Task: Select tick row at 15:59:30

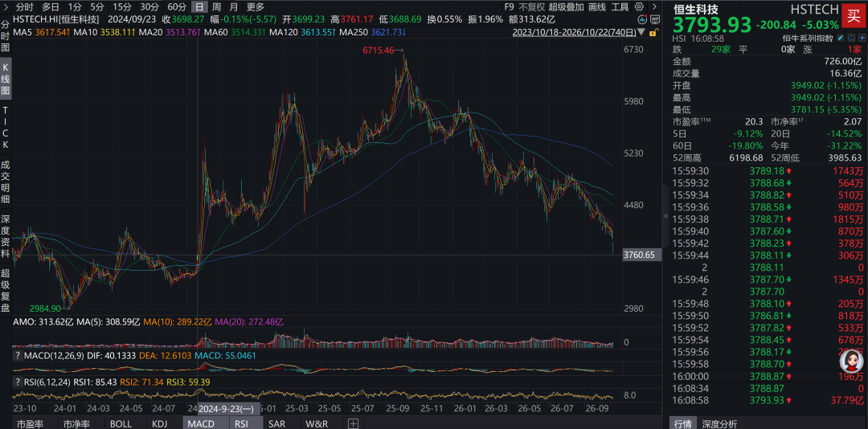Action: pos(768,172)
